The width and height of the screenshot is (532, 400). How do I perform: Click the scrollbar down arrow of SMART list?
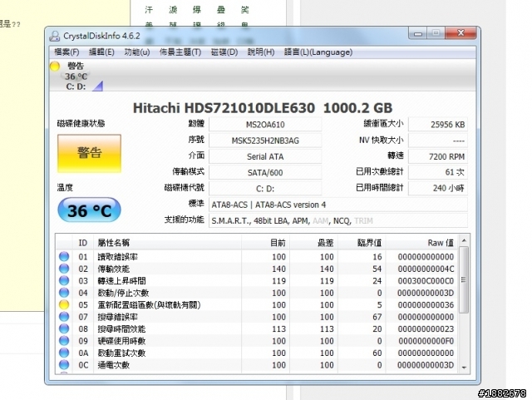click(x=464, y=368)
